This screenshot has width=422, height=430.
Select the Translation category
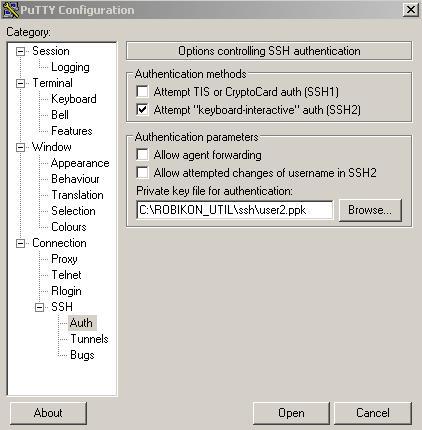(x=77, y=195)
